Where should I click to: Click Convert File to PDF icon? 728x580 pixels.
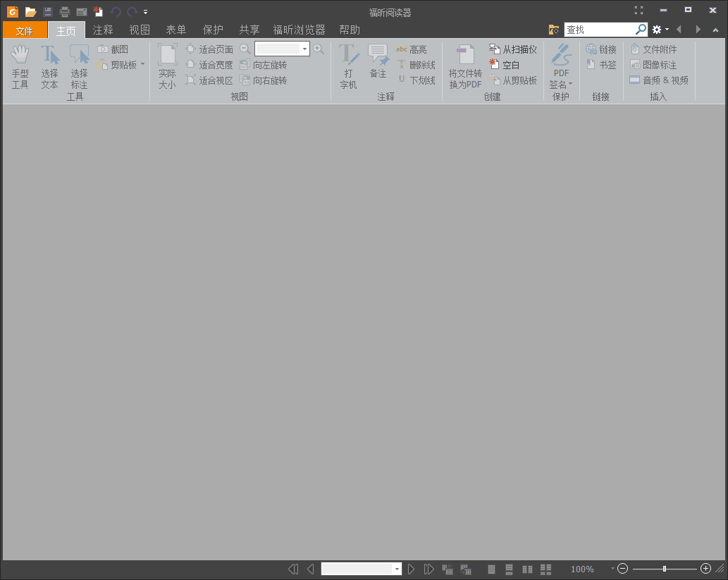coord(465,68)
